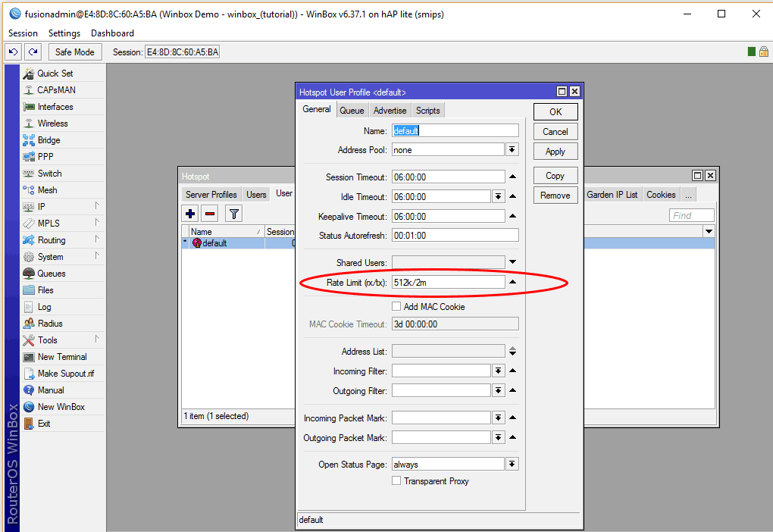The width and height of the screenshot is (773, 532).
Task: Toggle Safe Mode
Action: tap(75, 52)
